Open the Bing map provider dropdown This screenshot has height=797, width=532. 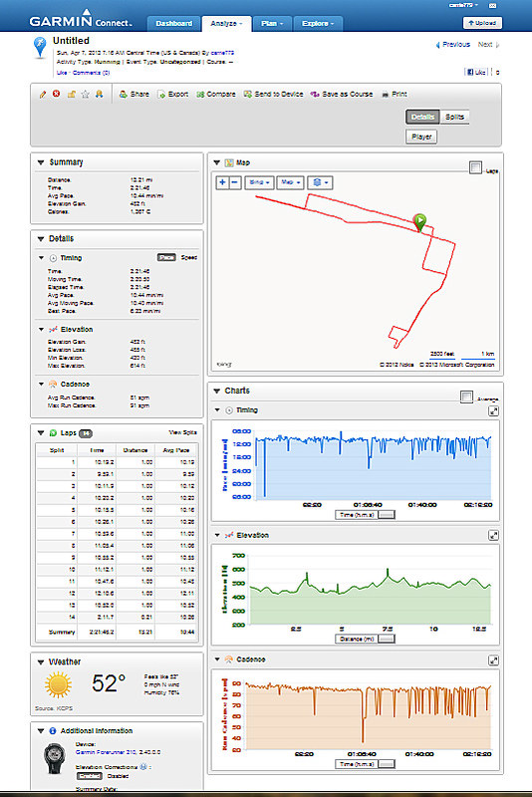coord(259,182)
